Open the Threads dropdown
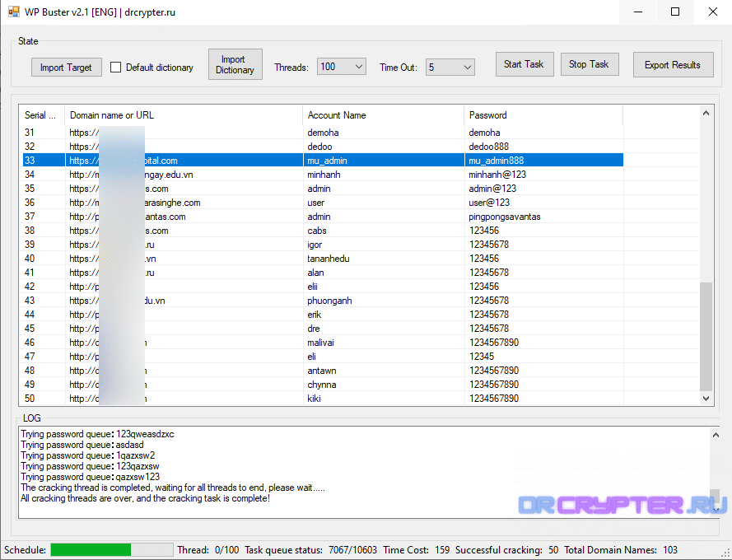Screen dimensions: 732x560 pyautogui.click(x=360, y=67)
